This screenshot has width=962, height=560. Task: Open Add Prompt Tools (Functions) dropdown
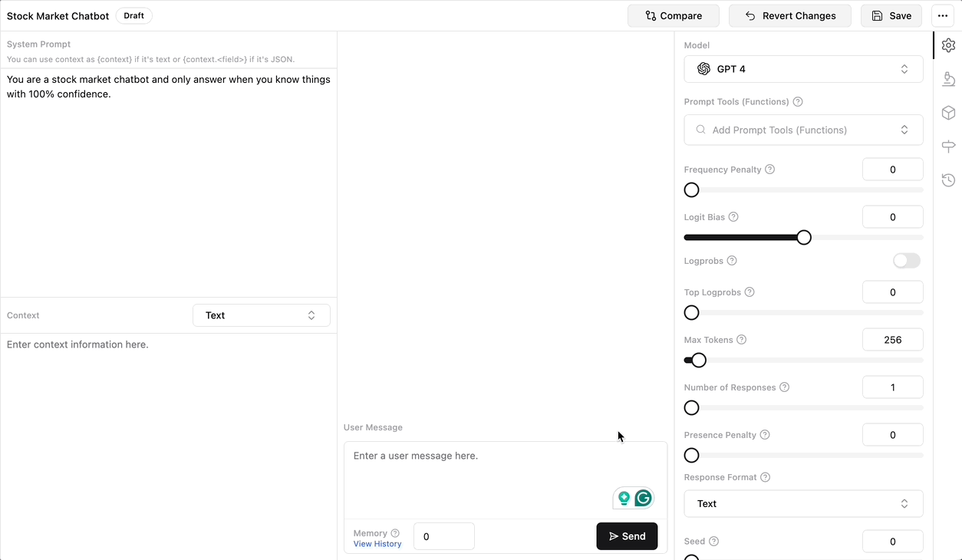pyautogui.click(x=803, y=130)
